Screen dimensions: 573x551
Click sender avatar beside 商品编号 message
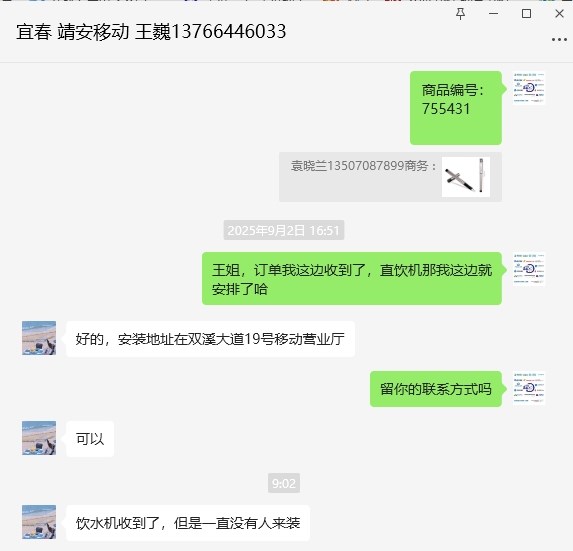click(529, 88)
